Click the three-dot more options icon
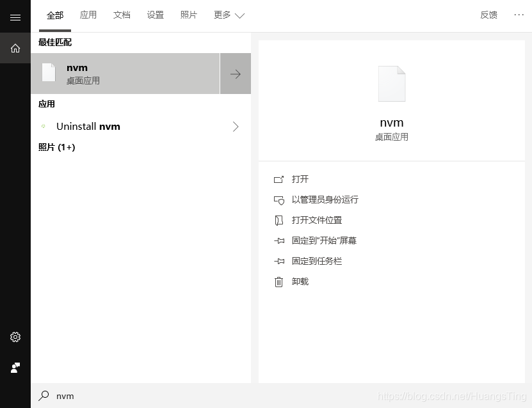Viewport: 532px width, 408px height. (x=519, y=15)
